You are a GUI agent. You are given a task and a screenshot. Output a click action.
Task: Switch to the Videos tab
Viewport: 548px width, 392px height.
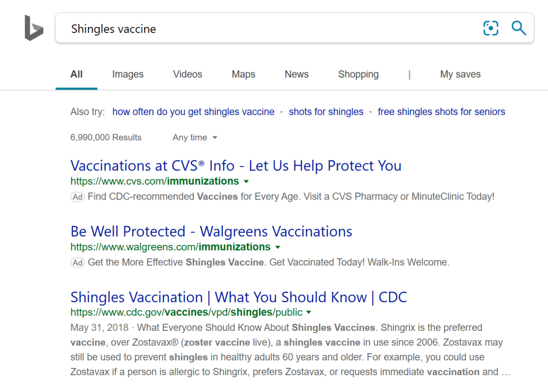pos(187,74)
